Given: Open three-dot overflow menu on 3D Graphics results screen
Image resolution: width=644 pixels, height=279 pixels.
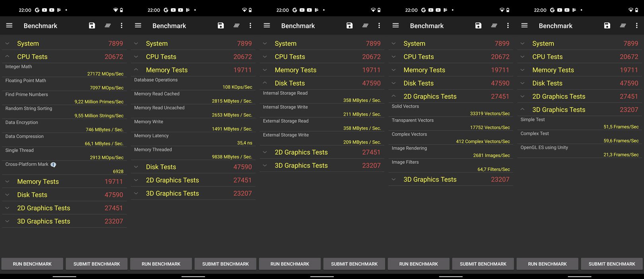Looking at the screenshot, I should tap(636, 25).
